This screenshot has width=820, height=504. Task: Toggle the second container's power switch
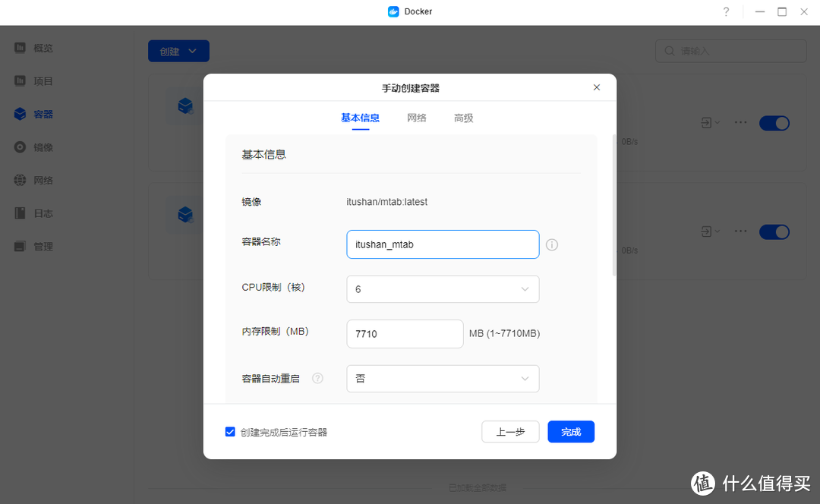tap(774, 232)
